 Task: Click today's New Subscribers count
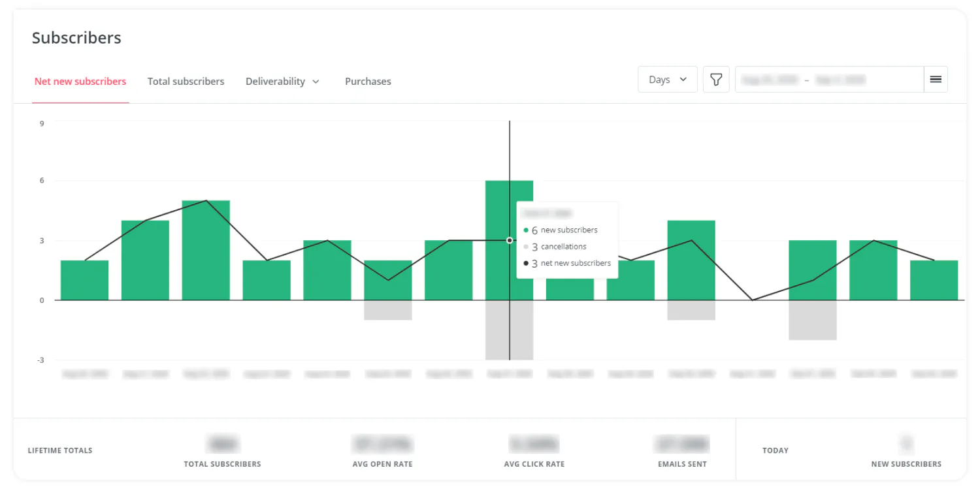pos(906,445)
